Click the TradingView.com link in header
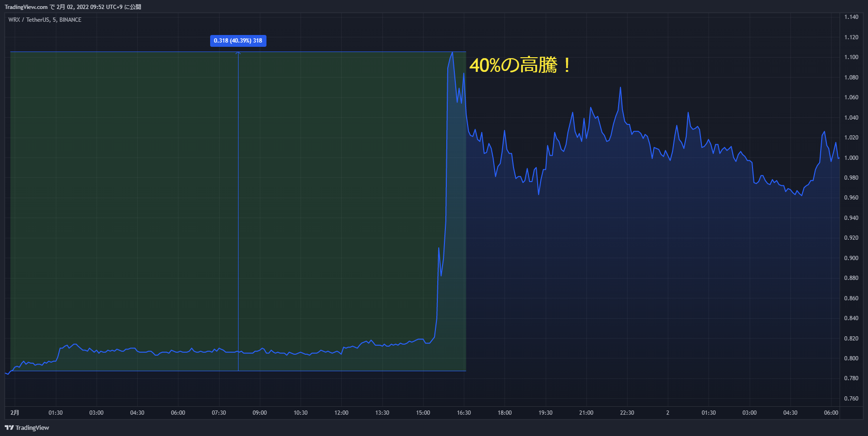868x436 pixels. tap(26, 7)
